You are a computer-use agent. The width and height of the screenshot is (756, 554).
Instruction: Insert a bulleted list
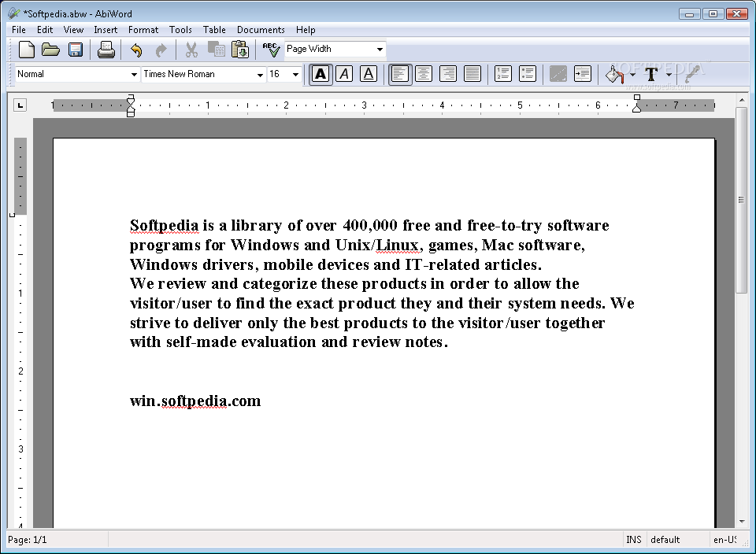(x=528, y=74)
